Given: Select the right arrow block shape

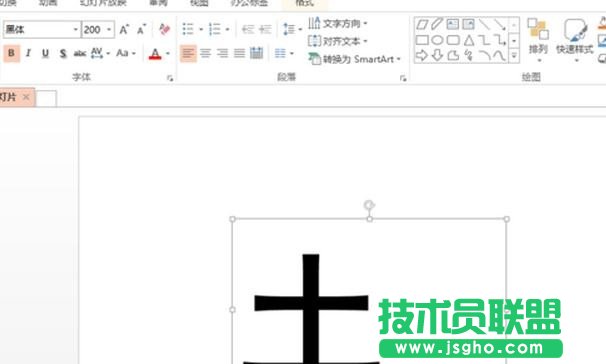Looking at the screenshot, I should [422, 55].
